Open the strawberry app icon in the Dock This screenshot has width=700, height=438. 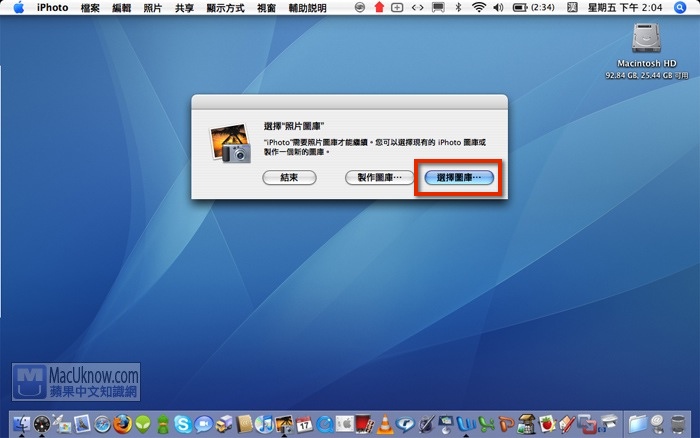(547, 424)
